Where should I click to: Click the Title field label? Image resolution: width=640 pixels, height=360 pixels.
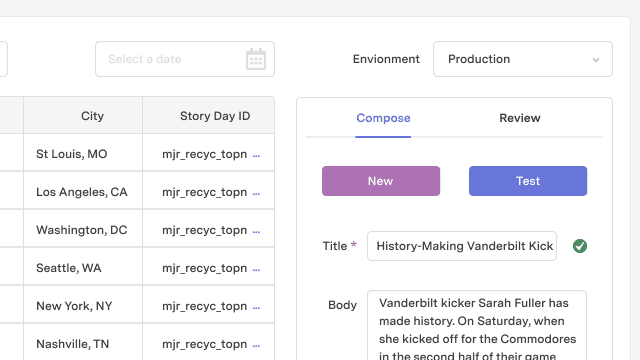click(335, 246)
